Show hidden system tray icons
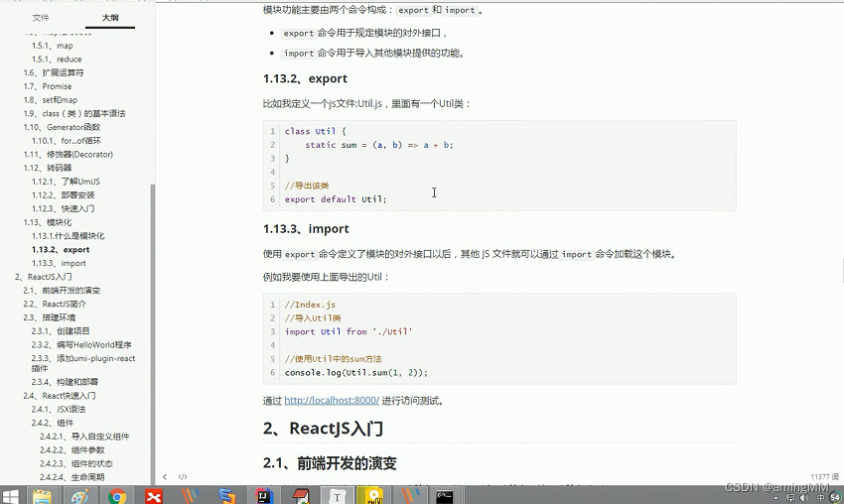This screenshot has height=504, width=844. pyautogui.click(x=775, y=498)
